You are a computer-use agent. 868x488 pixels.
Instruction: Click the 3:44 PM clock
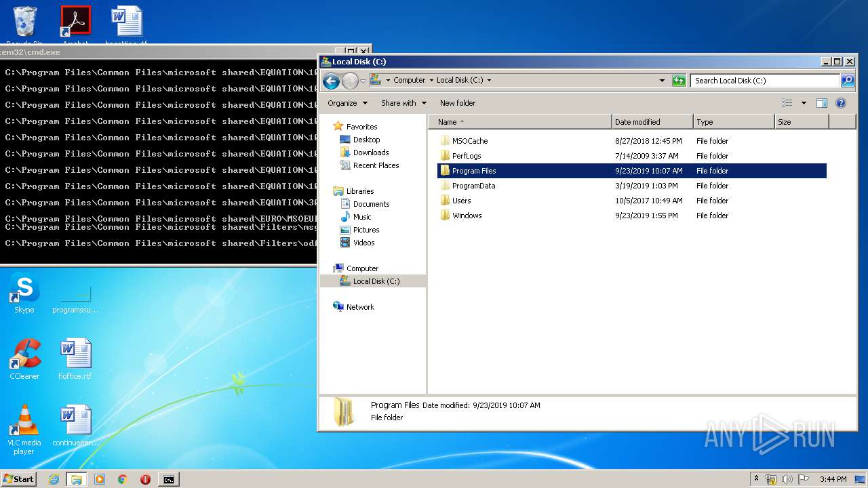(833, 479)
